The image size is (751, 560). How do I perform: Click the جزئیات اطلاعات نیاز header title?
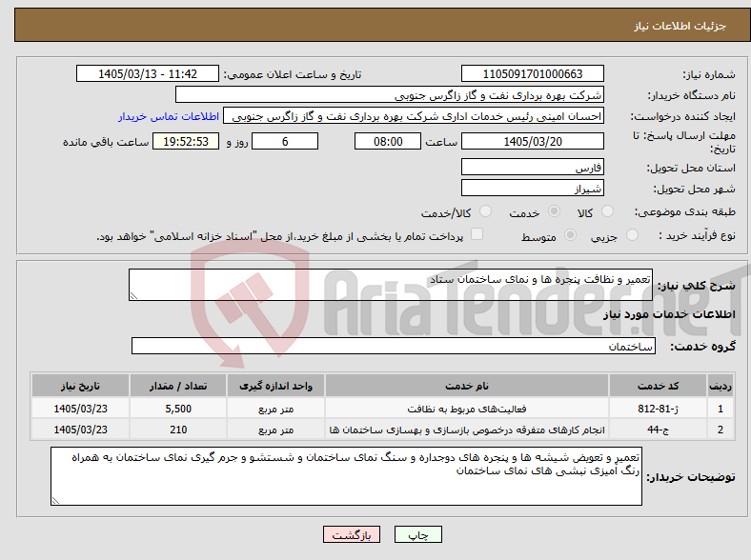pos(680,26)
